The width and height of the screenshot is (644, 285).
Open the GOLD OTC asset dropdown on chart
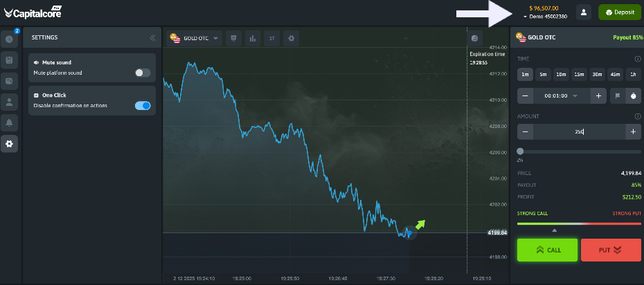(195, 39)
